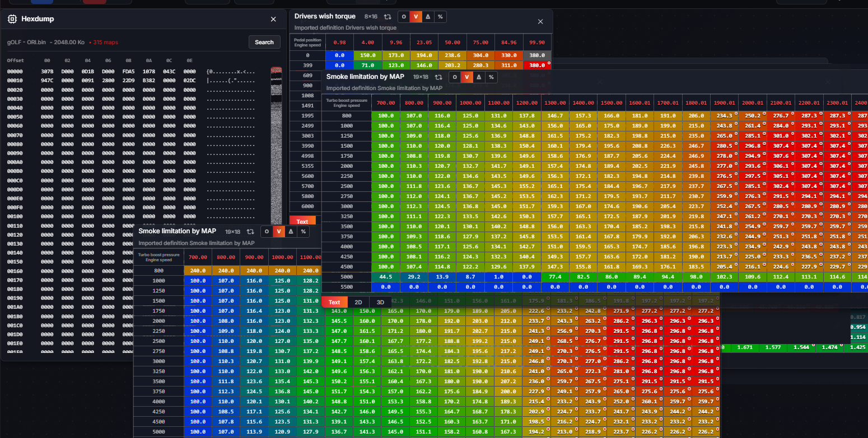
Task: Select the Text tab of Drivers wish torque
Action: [302, 222]
